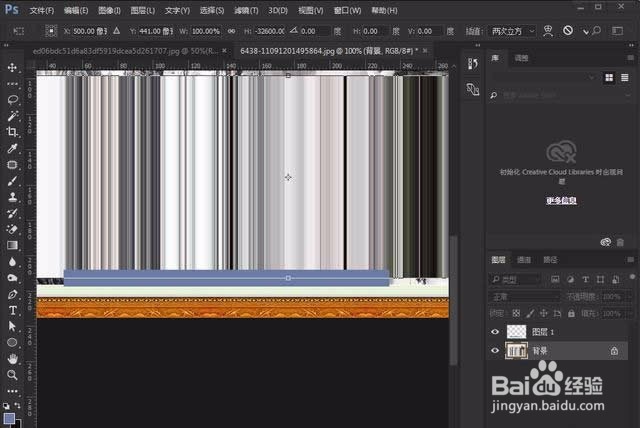Toggle lock all padlock in Layers panel
This screenshot has height=428, width=640.
tap(571, 313)
